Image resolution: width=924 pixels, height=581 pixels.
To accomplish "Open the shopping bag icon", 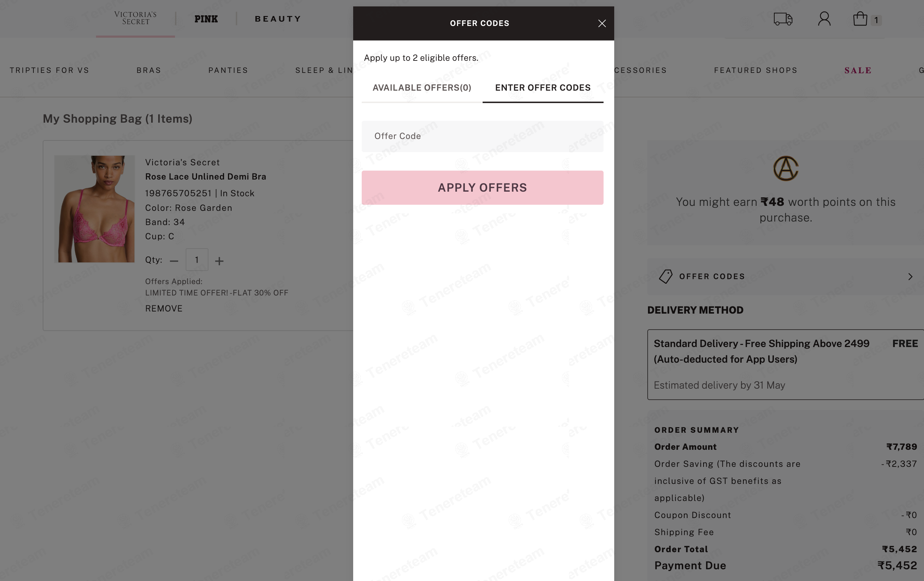I will [860, 19].
